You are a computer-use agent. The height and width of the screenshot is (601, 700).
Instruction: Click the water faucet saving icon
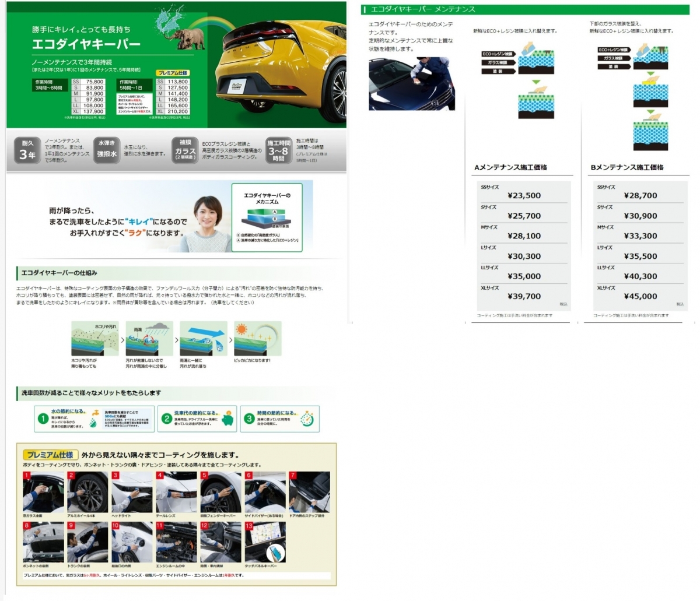coord(94,420)
